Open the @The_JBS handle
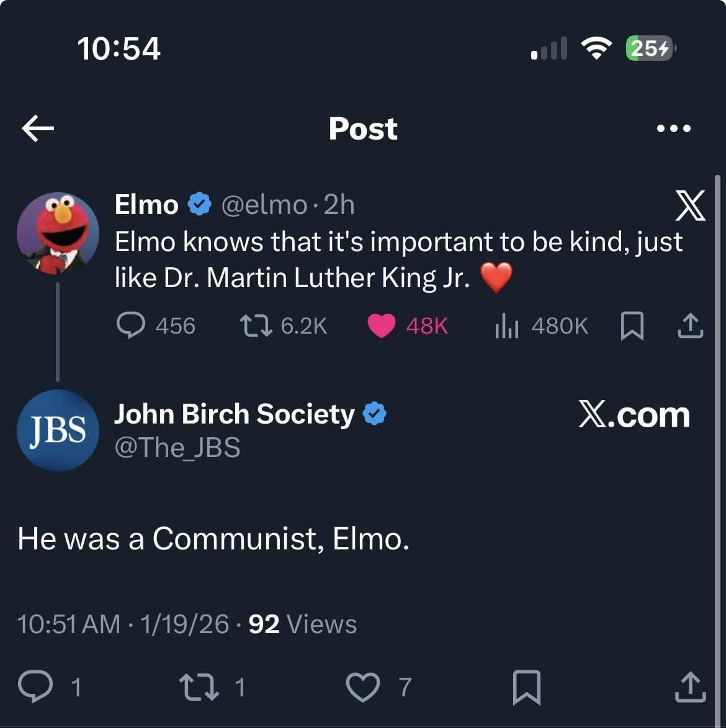This screenshot has height=728, width=726. (x=177, y=448)
